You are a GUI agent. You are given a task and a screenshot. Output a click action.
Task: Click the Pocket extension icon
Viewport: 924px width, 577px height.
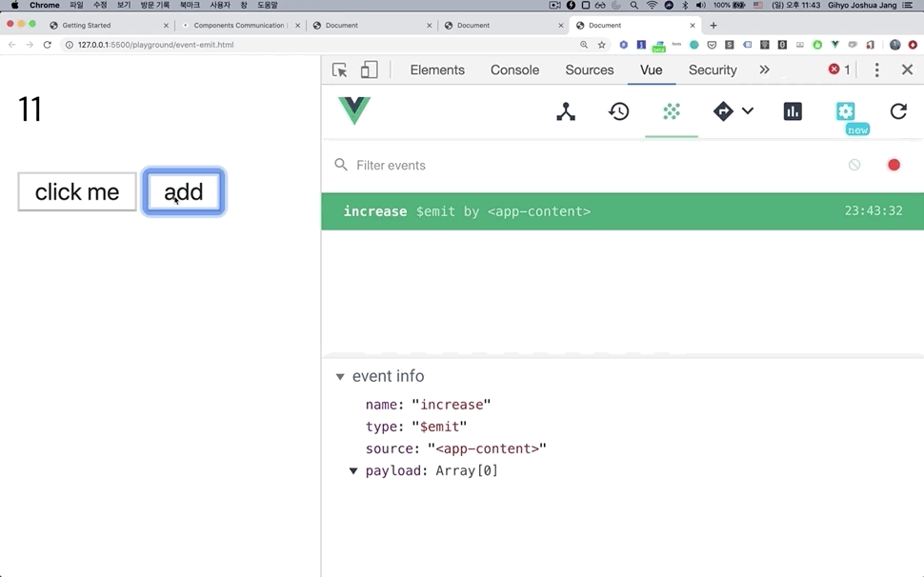click(x=712, y=45)
